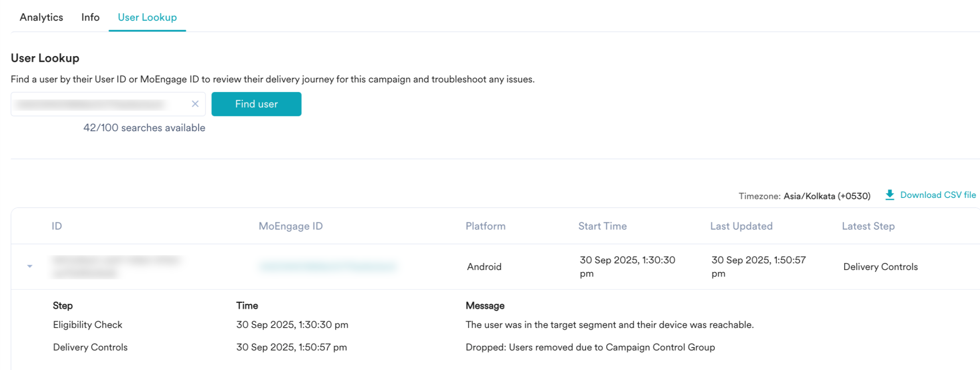
Task: Click the Download CSV file link
Action: coord(937,195)
